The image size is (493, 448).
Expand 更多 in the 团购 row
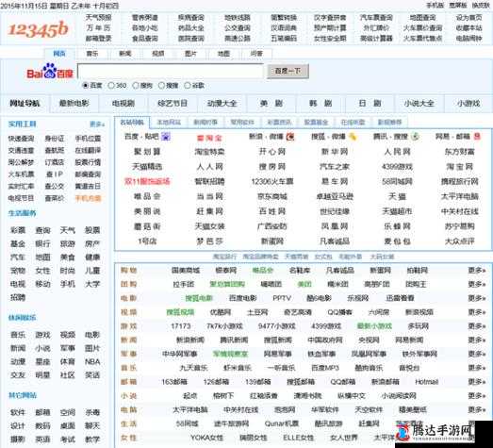pos(476,284)
